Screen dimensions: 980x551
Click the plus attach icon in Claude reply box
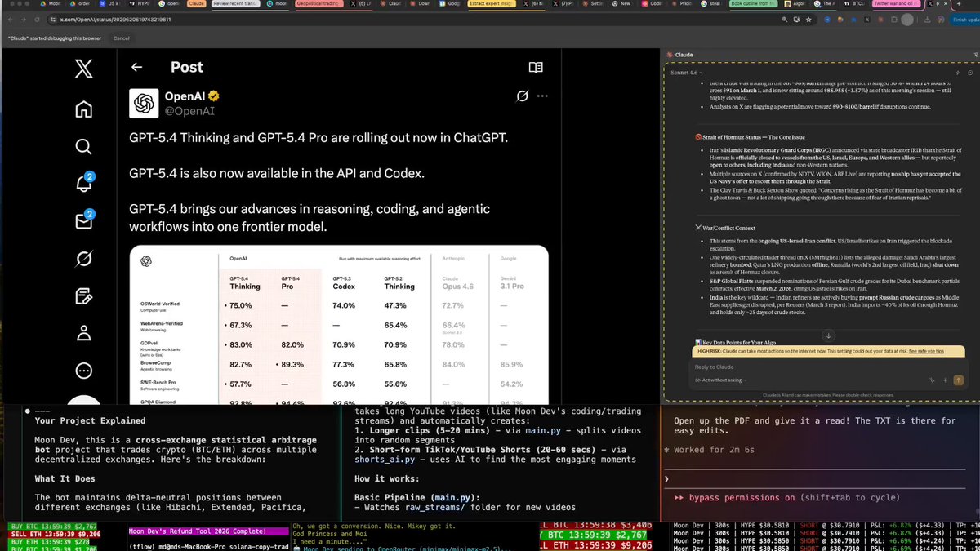click(946, 380)
